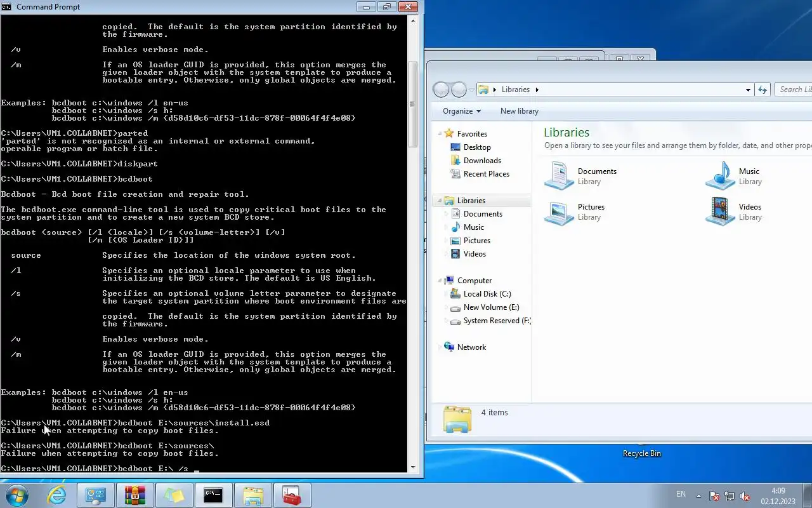Collapse the Computer tree node
The image size is (812, 508).
(x=439, y=281)
